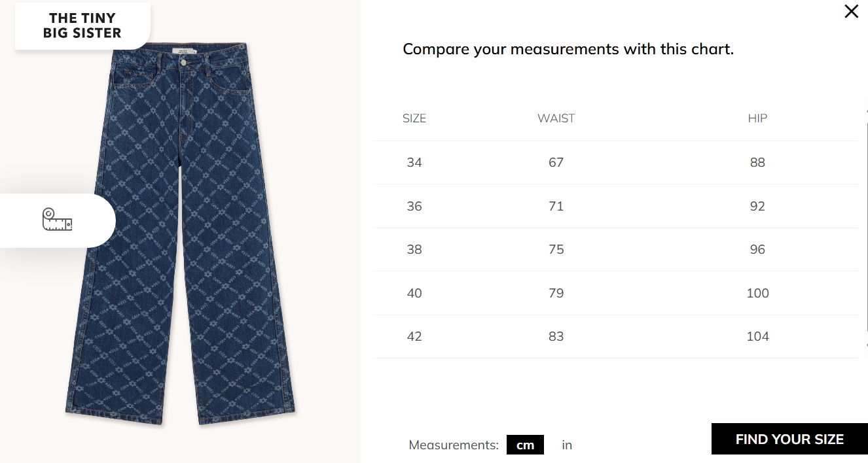Click the hip value 104

[x=757, y=336]
